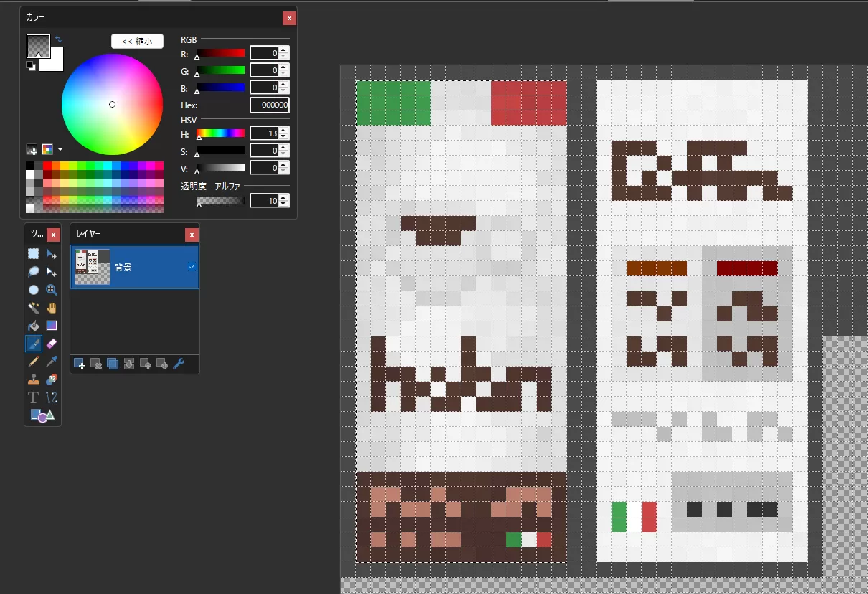
Task: Click the Hex color input field
Action: click(x=269, y=105)
